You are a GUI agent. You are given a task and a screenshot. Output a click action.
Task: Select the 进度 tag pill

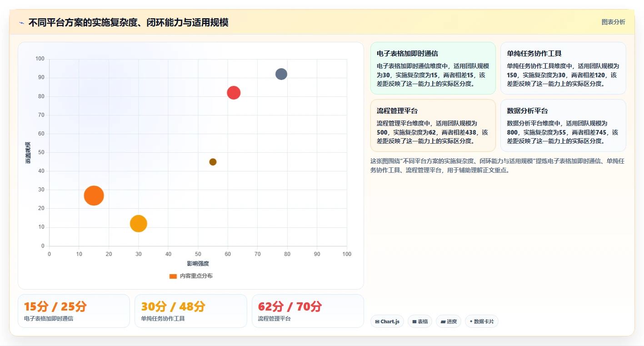click(449, 321)
